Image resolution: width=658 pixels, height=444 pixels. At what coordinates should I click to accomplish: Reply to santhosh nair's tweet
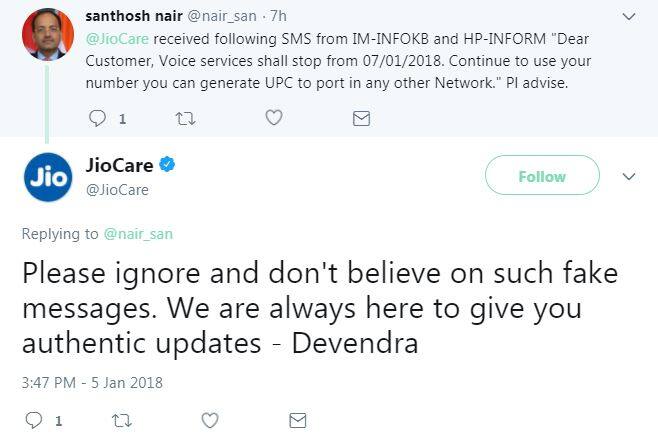(x=98, y=118)
